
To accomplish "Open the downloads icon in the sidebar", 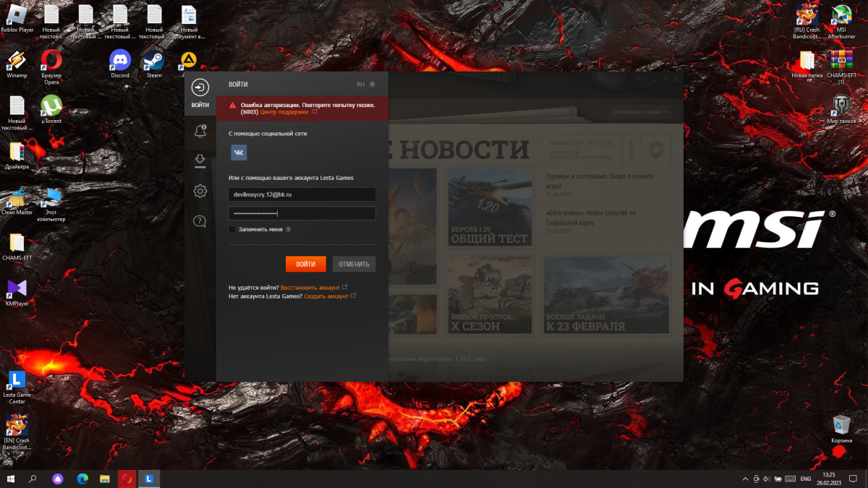I will click(200, 160).
